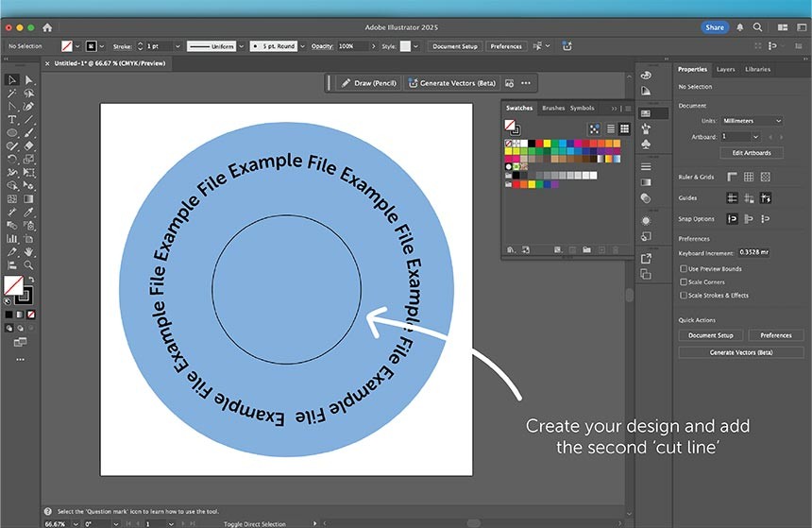The width and height of the screenshot is (812, 528).
Task: Open notifications bell icon
Action: (x=739, y=27)
